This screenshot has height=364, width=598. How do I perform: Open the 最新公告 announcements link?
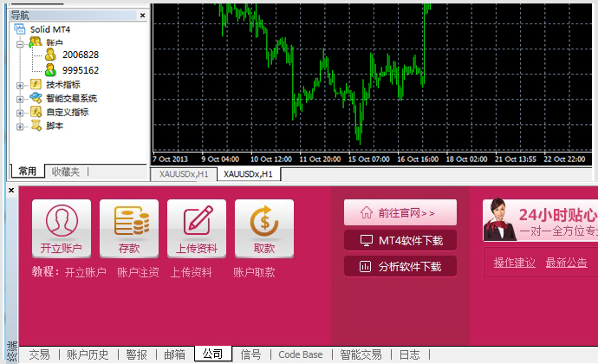tap(566, 263)
